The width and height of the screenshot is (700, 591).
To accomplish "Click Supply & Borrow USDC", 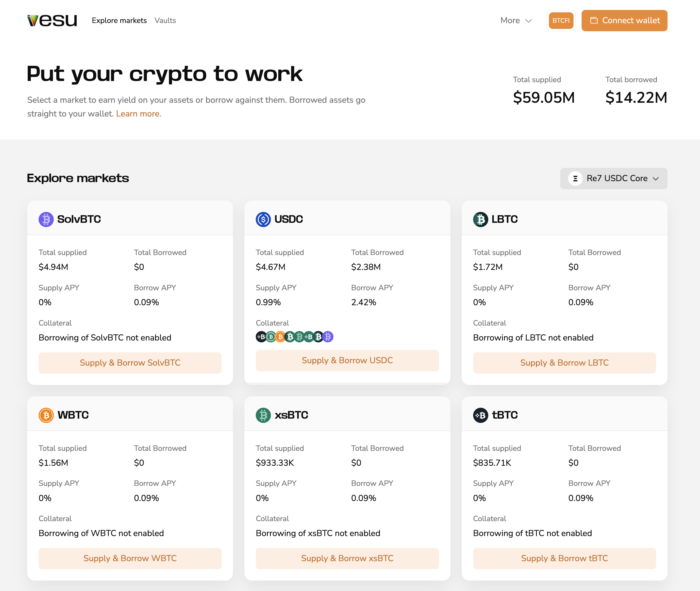I will (x=347, y=360).
